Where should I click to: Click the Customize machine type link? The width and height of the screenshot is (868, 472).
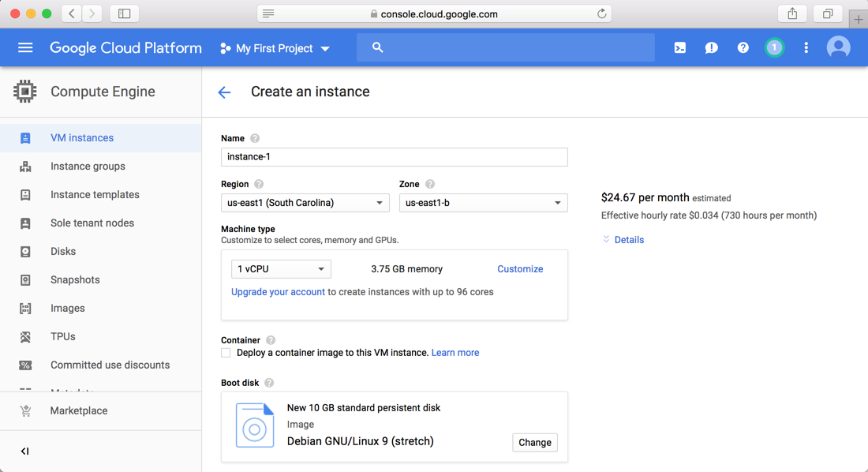520,269
